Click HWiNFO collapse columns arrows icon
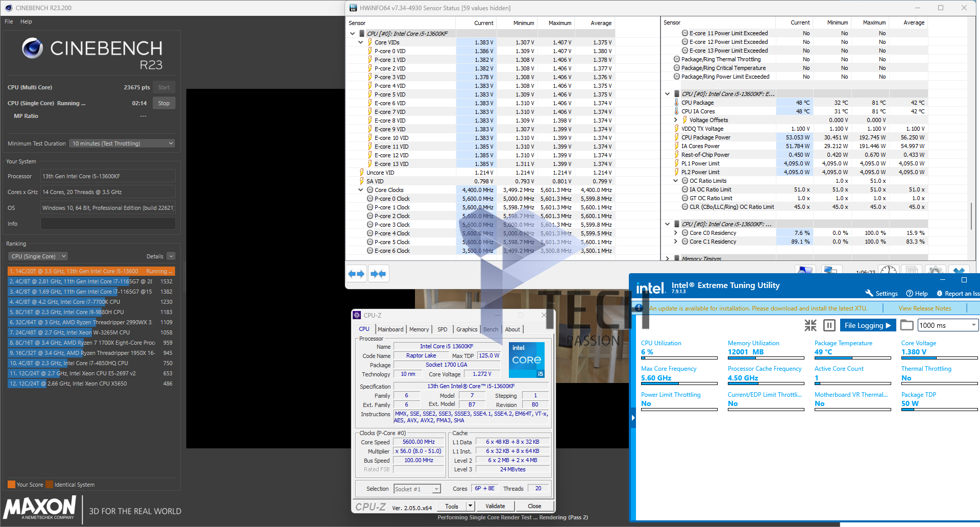980x527 pixels. click(x=378, y=274)
